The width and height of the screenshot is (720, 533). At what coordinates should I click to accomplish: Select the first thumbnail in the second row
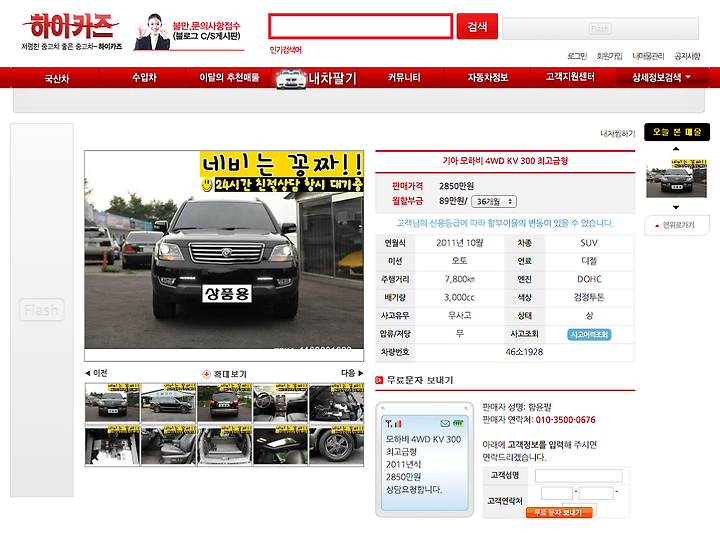[x=112, y=445]
